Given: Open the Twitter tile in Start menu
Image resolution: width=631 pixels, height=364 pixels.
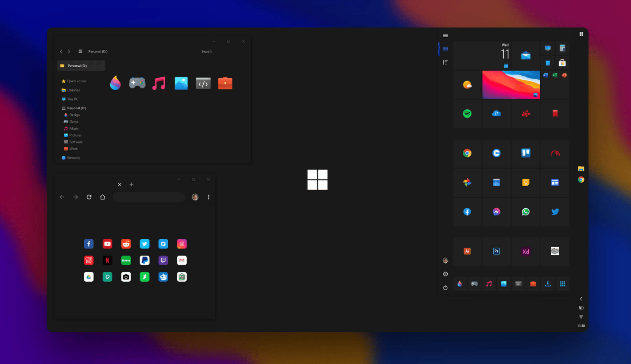Looking at the screenshot, I should (x=555, y=212).
